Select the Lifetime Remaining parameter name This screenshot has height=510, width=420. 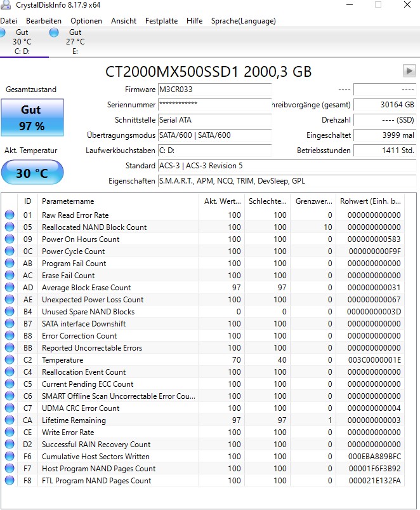point(74,420)
